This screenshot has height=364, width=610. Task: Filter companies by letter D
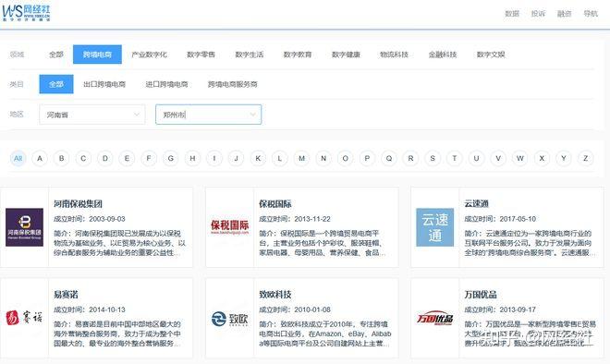tap(105, 158)
